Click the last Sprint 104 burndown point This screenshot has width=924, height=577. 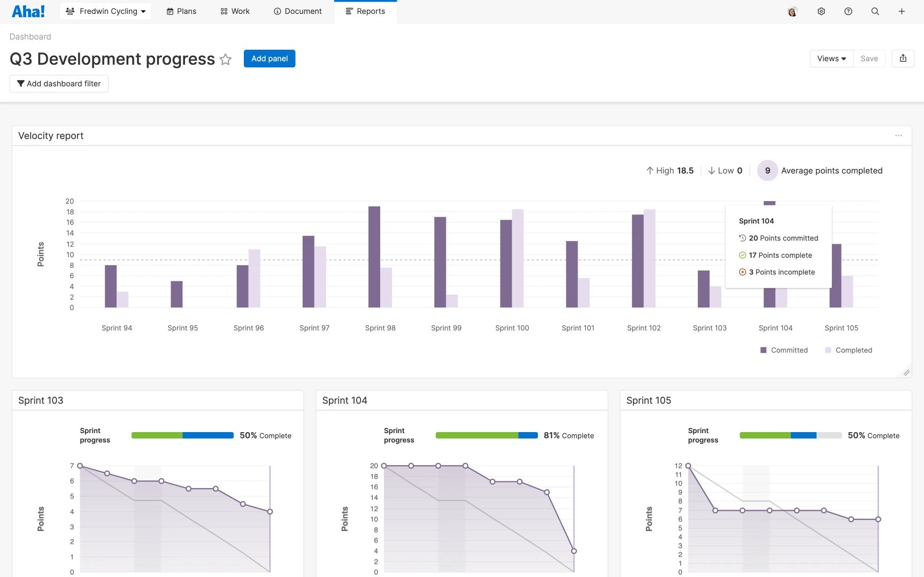tap(574, 551)
